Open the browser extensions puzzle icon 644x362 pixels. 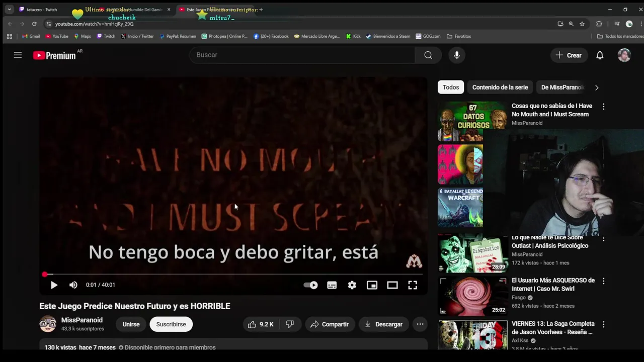599,24
